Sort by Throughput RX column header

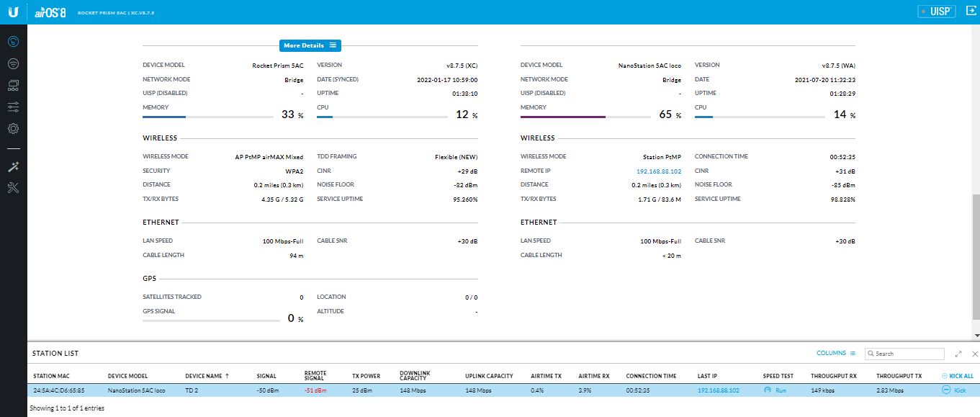pyautogui.click(x=833, y=376)
